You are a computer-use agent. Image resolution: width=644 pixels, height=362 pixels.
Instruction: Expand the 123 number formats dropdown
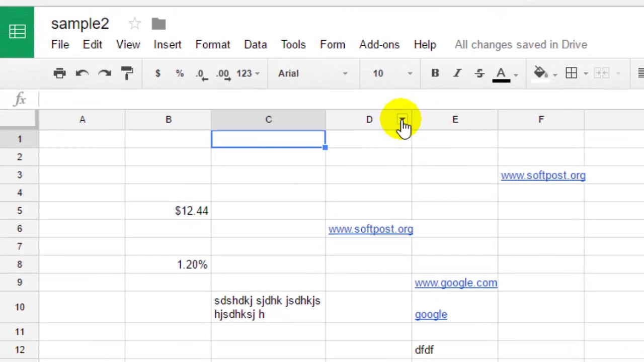click(x=248, y=73)
